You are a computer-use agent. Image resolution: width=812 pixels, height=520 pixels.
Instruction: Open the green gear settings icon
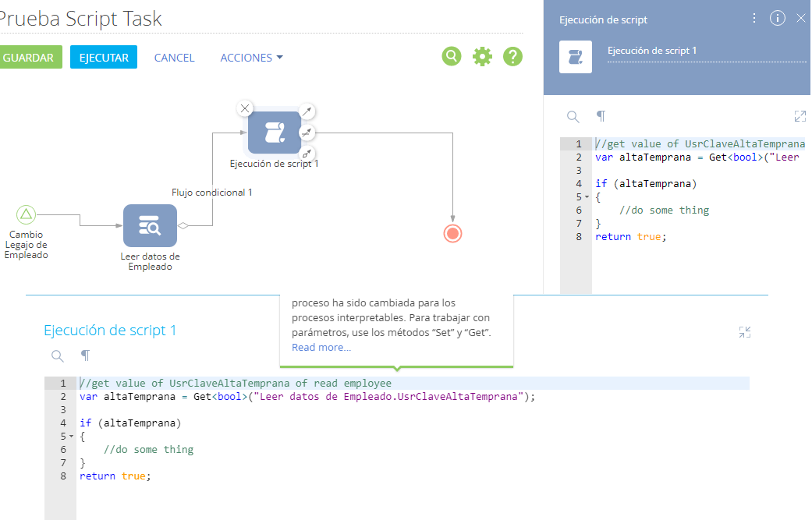tap(483, 56)
